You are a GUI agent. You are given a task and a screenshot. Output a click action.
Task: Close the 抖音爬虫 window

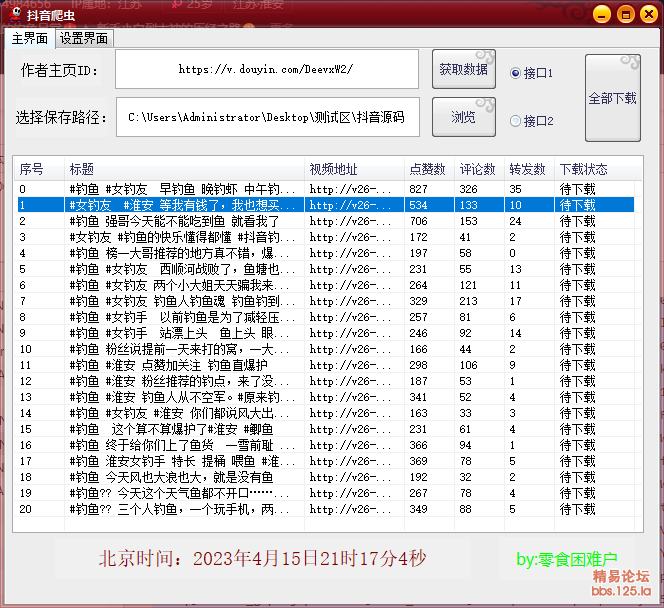point(648,14)
